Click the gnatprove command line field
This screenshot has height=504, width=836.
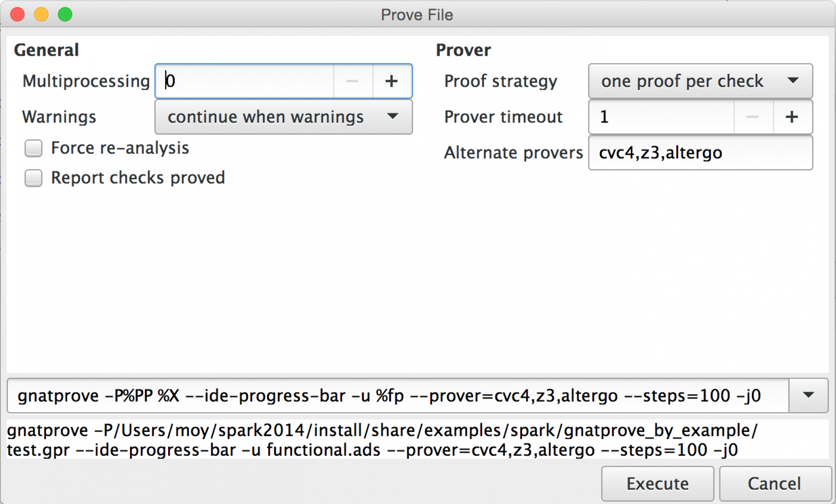pos(398,396)
